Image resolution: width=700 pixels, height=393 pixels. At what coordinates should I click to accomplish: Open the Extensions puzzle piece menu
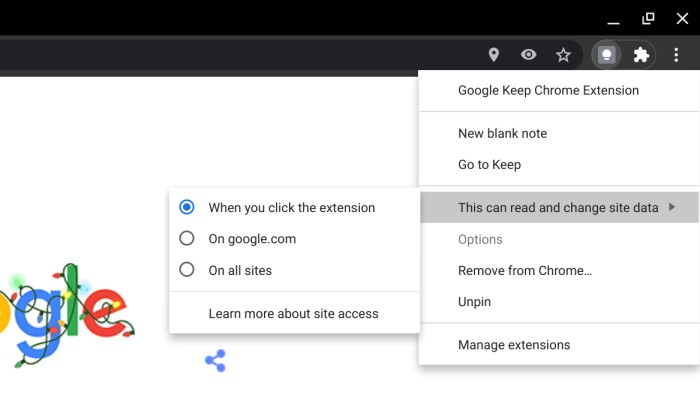[x=641, y=55]
